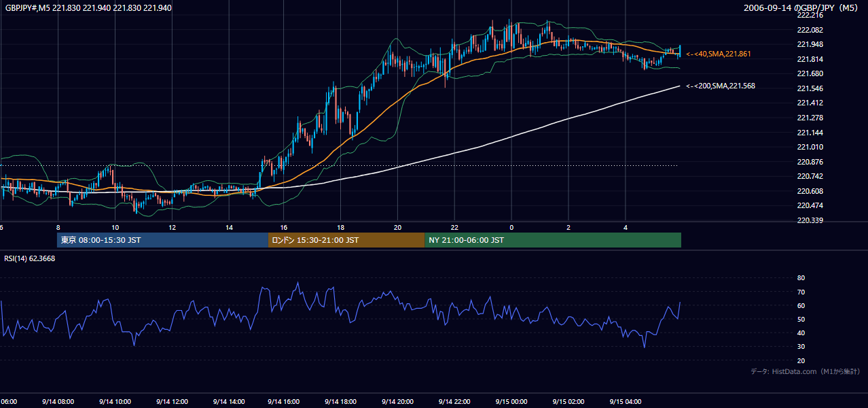Click the 9/14 22:00 date label
Image resolution: width=868 pixels, height=408 pixels.
455,401
